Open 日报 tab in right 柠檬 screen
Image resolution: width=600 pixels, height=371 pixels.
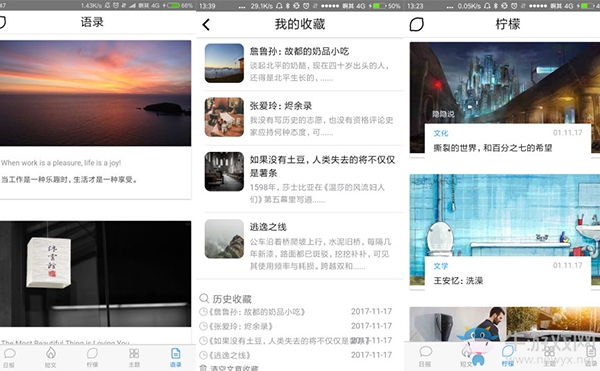(x=425, y=357)
